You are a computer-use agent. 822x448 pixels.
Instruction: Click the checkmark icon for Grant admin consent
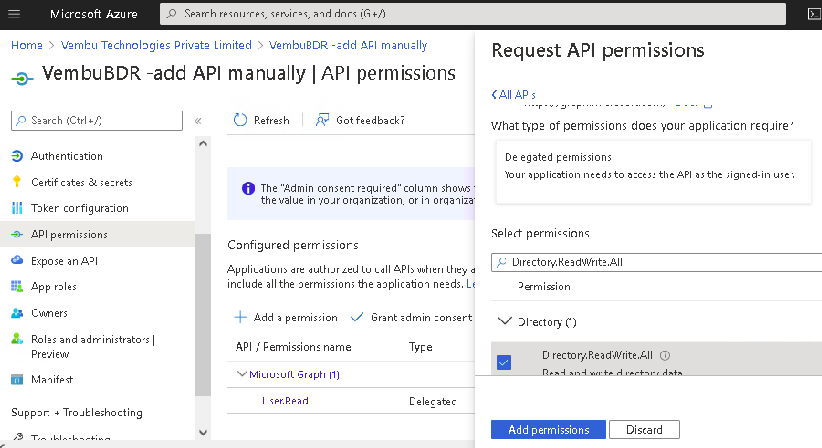(356, 317)
